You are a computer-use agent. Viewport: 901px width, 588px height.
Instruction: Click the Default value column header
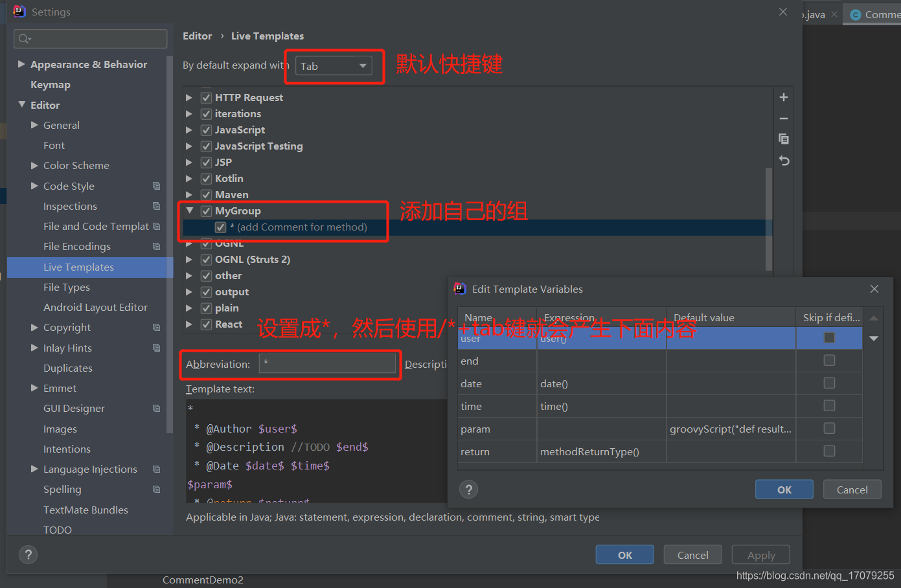click(x=731, y=317)
